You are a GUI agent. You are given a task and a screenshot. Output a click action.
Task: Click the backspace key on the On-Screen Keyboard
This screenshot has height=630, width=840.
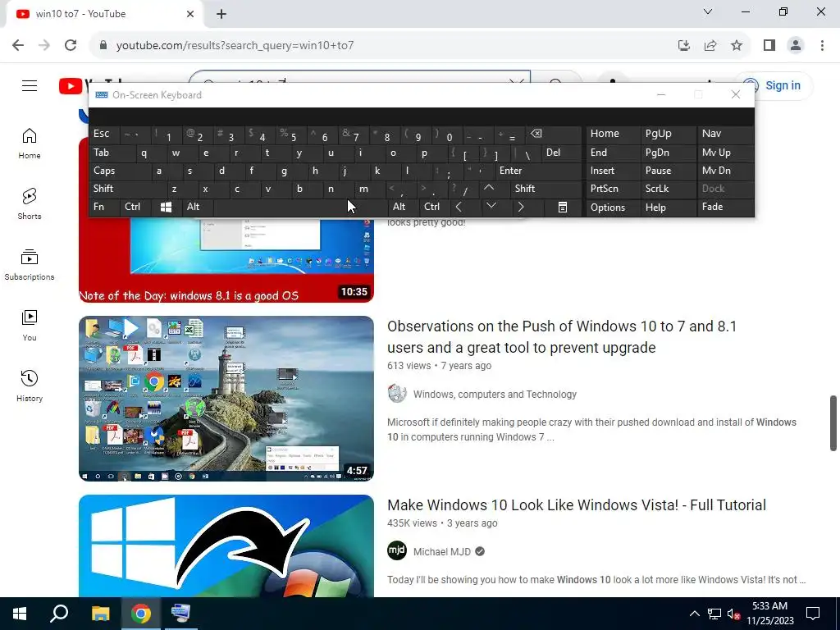click(x=554, y=134)
